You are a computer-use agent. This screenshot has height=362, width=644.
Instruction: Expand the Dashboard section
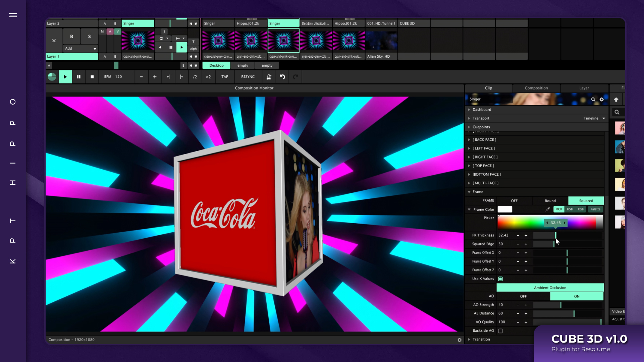[x=536, y=110]
